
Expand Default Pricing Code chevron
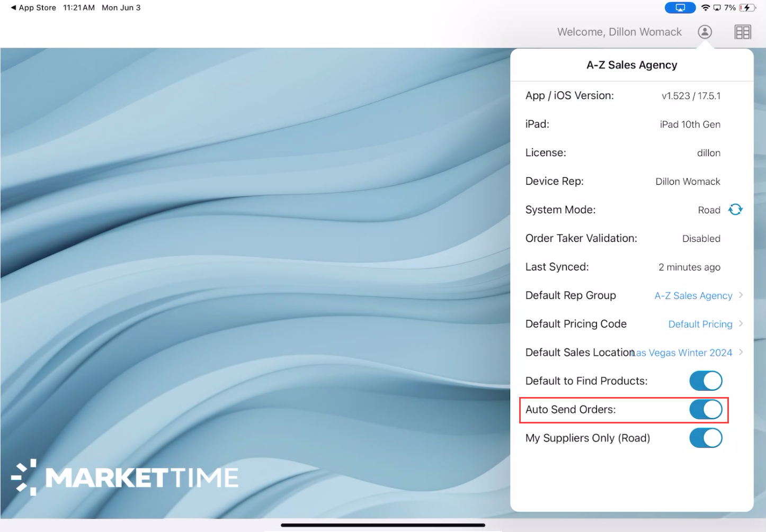pos(741,324)
